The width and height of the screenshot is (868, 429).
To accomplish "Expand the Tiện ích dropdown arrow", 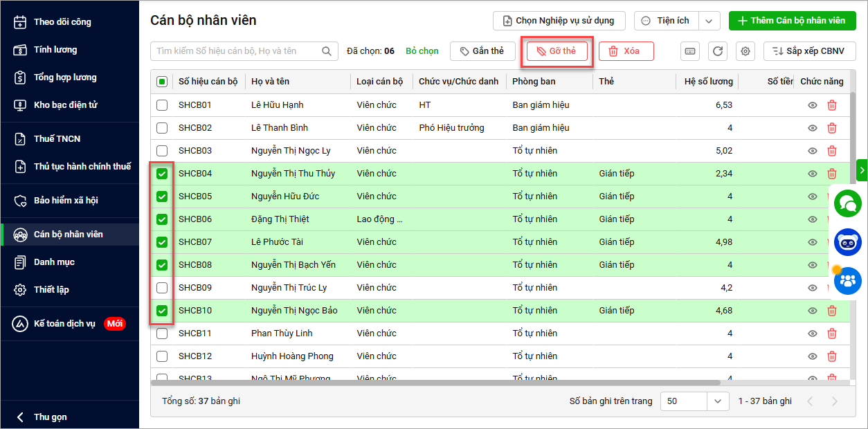I will pyautogui.click(x=709, y=21).
